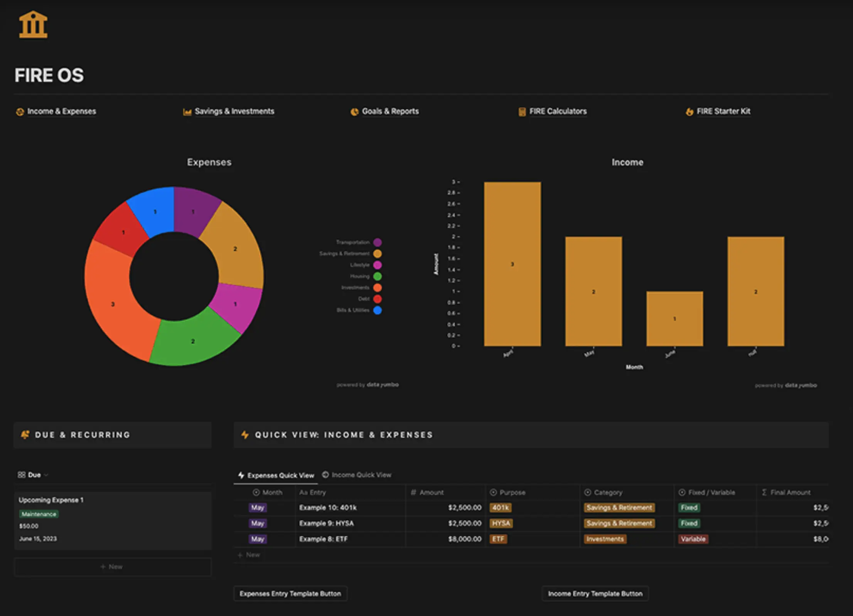Click the Goals & Reports pie icon
The width and height of the screenshot is (853, 616).
coord(354,112)
